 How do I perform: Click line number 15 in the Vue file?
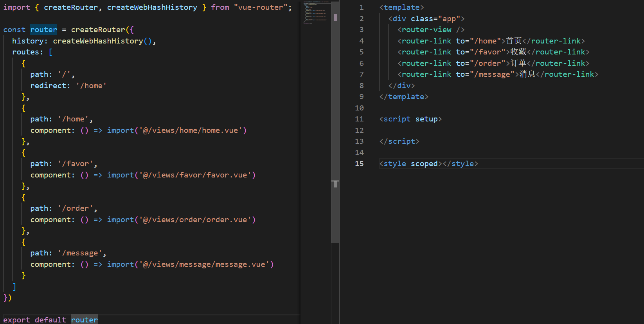pyautogui.click(x=359, y=164)
